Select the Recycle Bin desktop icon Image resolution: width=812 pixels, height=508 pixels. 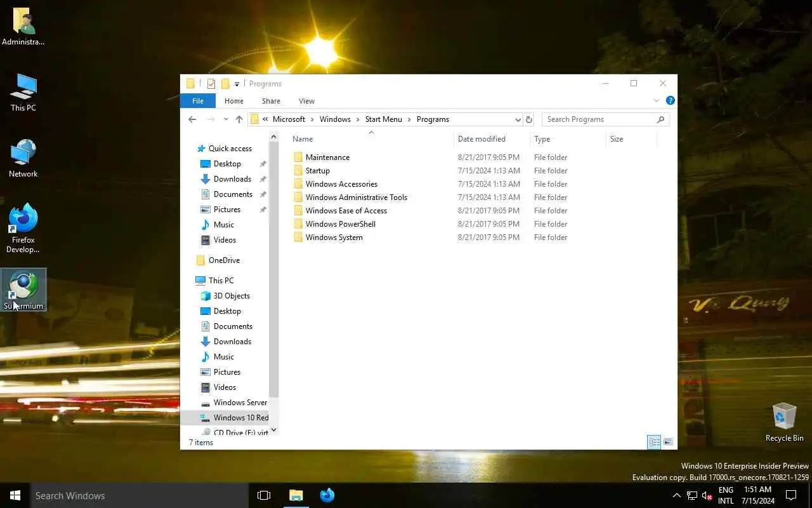tap(784, 422)
